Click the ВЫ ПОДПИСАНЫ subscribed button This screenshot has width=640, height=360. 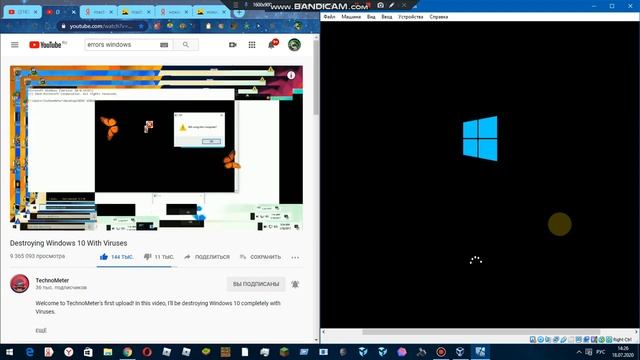point(256,284)
